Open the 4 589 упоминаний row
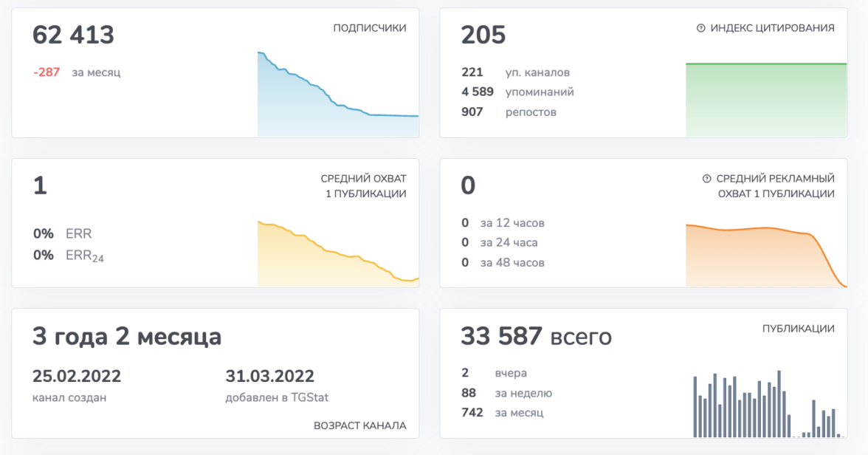Viewport: 868px width, 455px height. 517,92
